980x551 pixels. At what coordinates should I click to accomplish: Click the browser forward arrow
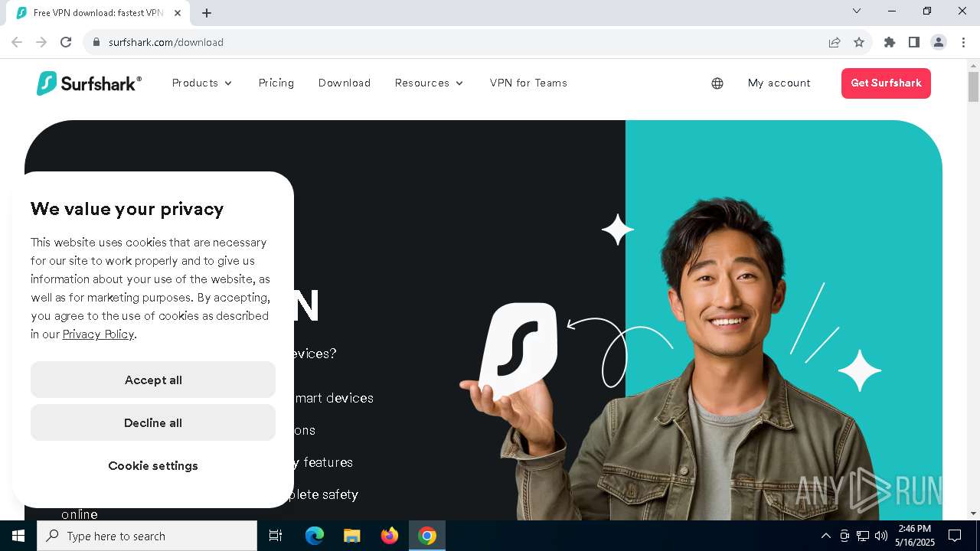[41, 42]
